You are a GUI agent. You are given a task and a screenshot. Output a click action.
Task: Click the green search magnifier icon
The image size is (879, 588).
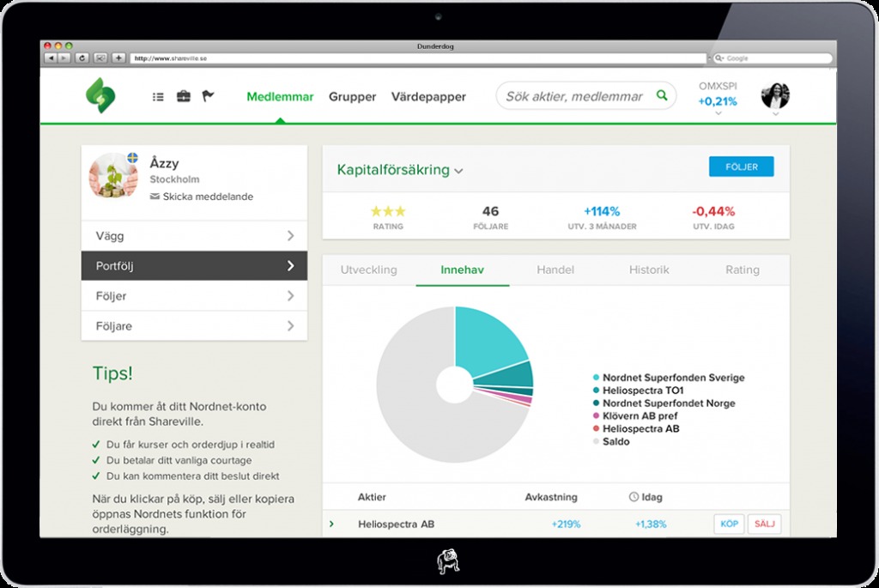[x=662, y=95]
